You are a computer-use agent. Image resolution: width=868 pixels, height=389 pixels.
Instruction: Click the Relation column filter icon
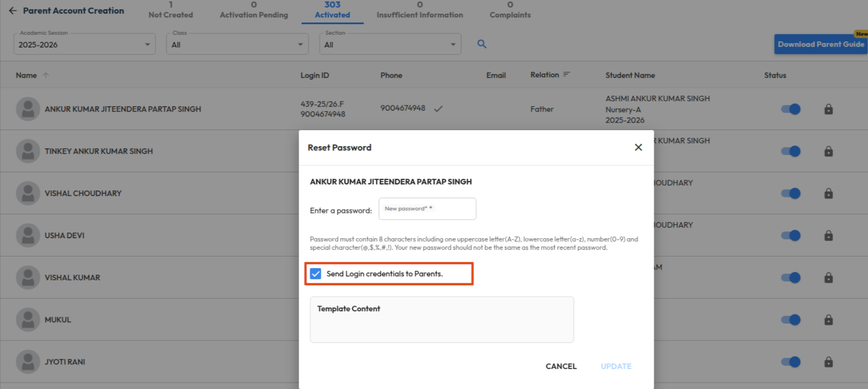pyautogui.click(x=566, y=75)
